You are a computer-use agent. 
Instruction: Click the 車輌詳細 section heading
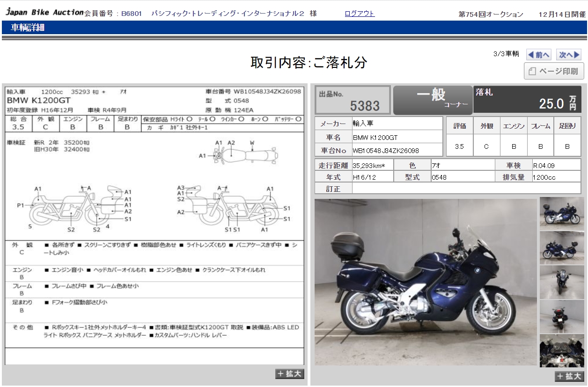(28, 28)
